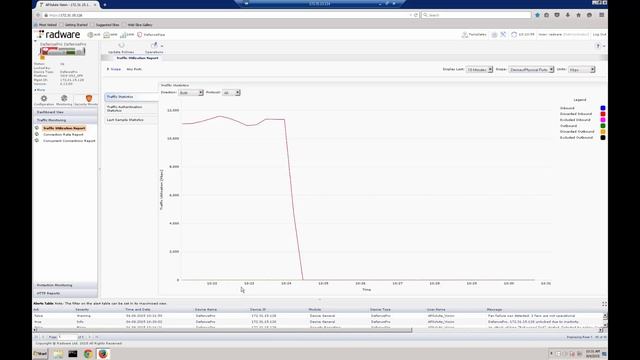Select the Traffic Utilization Report tab header
The image size is (640, 360).
coord(137,58)
